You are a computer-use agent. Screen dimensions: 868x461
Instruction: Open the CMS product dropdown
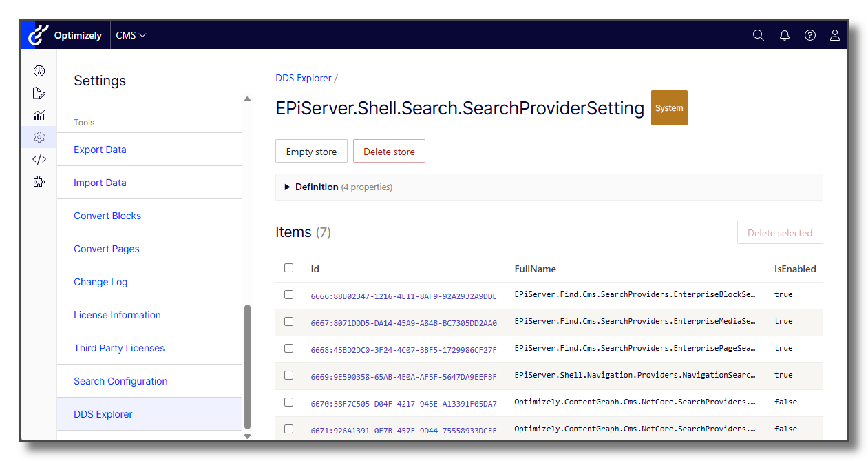tap(131, 35)
